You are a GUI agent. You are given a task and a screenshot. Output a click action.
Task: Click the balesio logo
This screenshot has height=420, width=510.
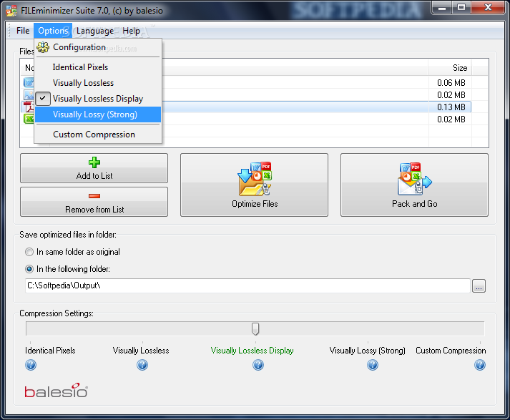56,390
